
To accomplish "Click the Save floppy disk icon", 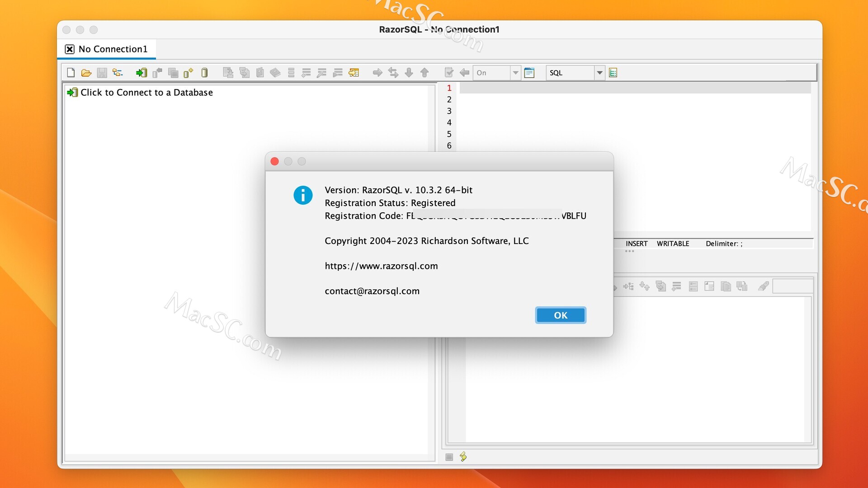I will coord(102,73).
